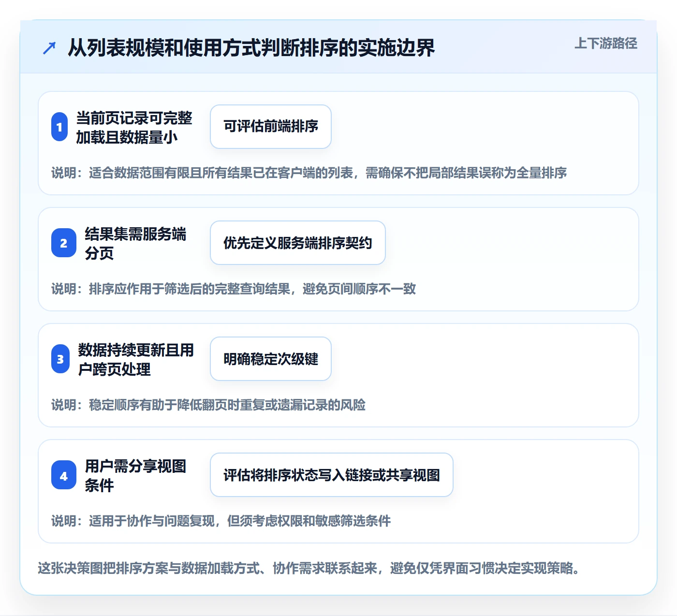Click the 上下游路径 label in header

click(606, 44)
